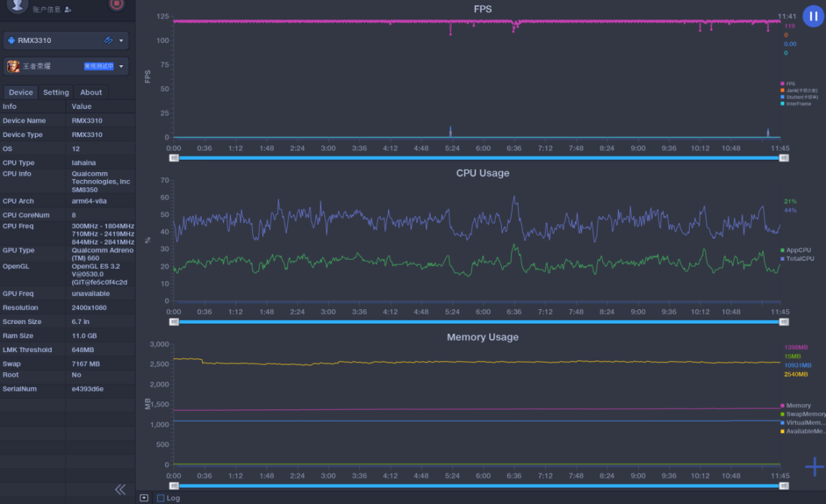Select the Resolution value 2400x1080
The height and width of the screenshot is (504, 826).
point(89,308)
